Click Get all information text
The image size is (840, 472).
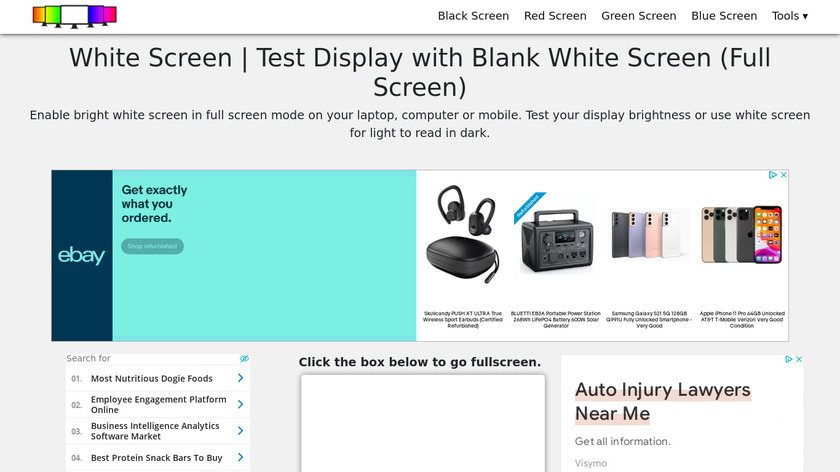[x=622, y=441]
